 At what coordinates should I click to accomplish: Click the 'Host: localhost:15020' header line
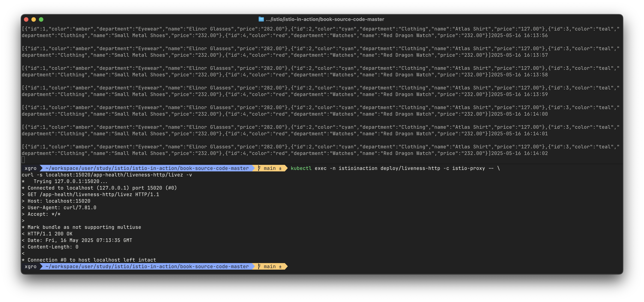coord(56,201)
